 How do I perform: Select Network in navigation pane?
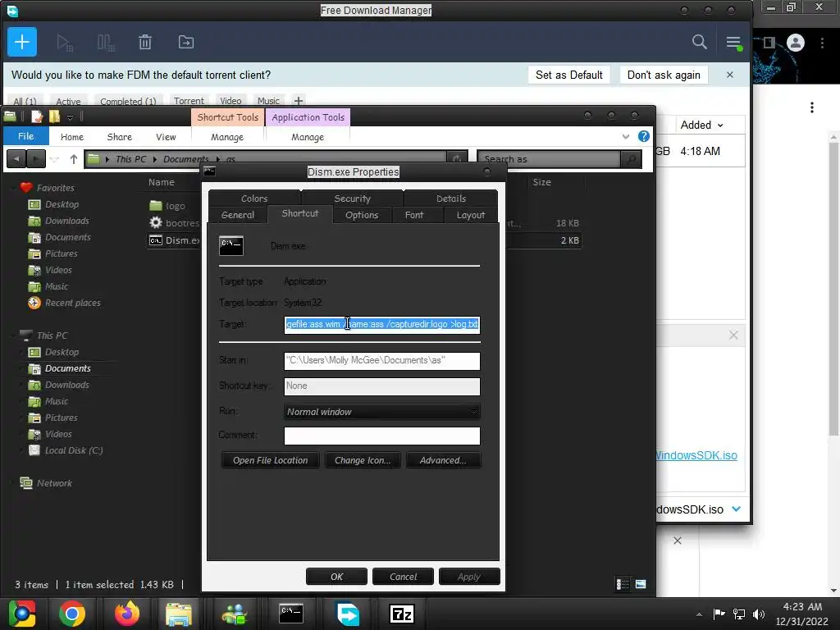pos(54,482)
